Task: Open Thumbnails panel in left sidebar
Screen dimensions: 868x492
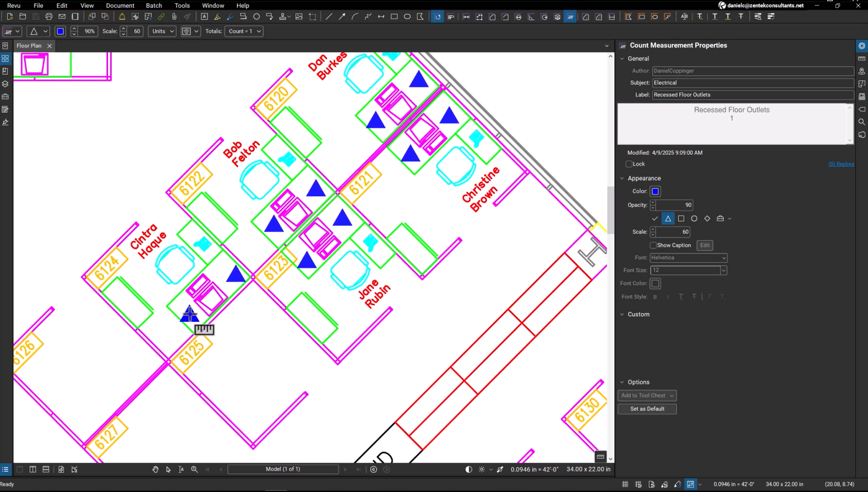Action: 5,58
